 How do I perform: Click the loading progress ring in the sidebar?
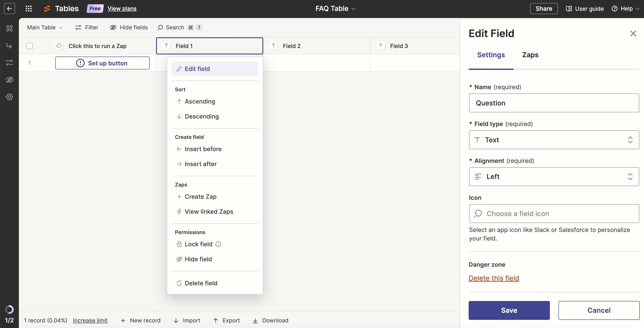[x=9, y=310]
